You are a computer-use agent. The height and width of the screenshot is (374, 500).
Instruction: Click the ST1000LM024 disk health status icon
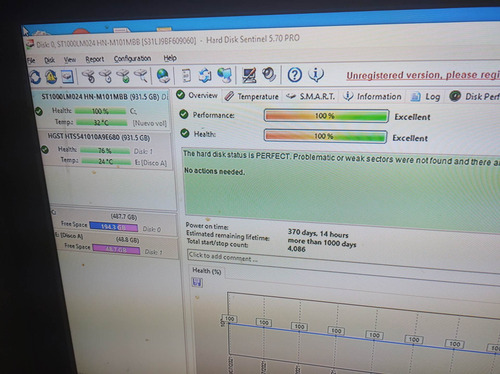click(39, 111)
